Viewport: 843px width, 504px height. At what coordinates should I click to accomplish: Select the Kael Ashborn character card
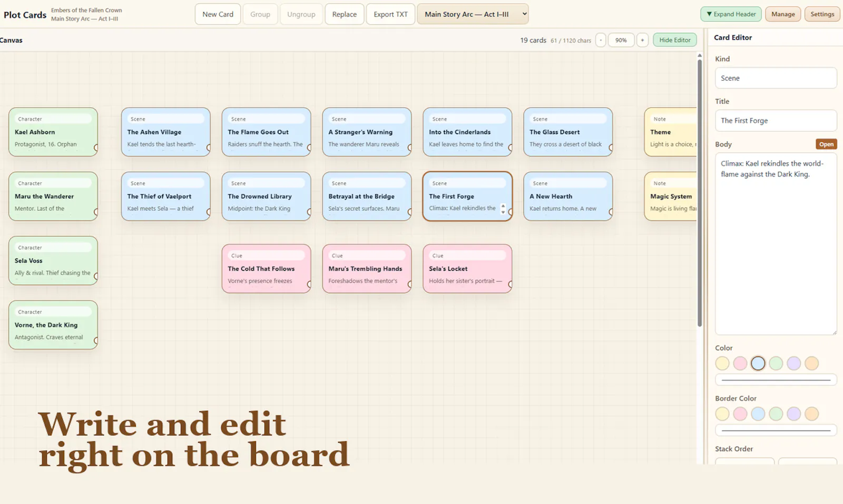click(53, 132)
